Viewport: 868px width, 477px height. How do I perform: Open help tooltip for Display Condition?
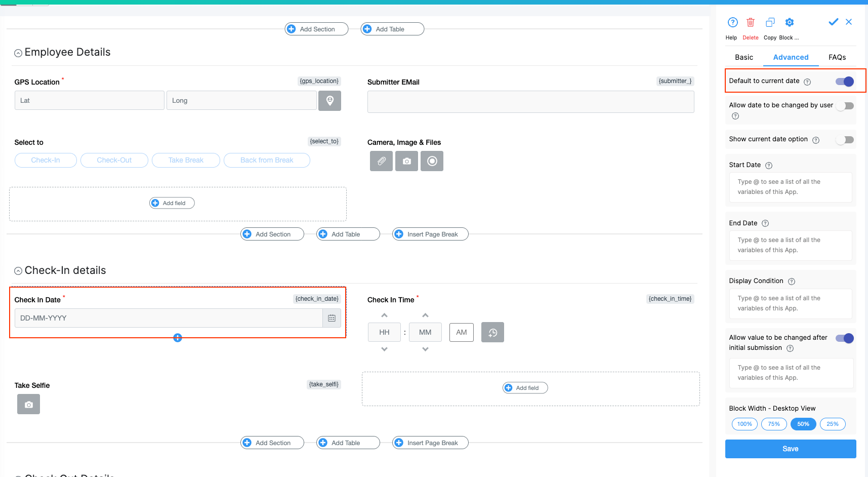click(792, 282)
